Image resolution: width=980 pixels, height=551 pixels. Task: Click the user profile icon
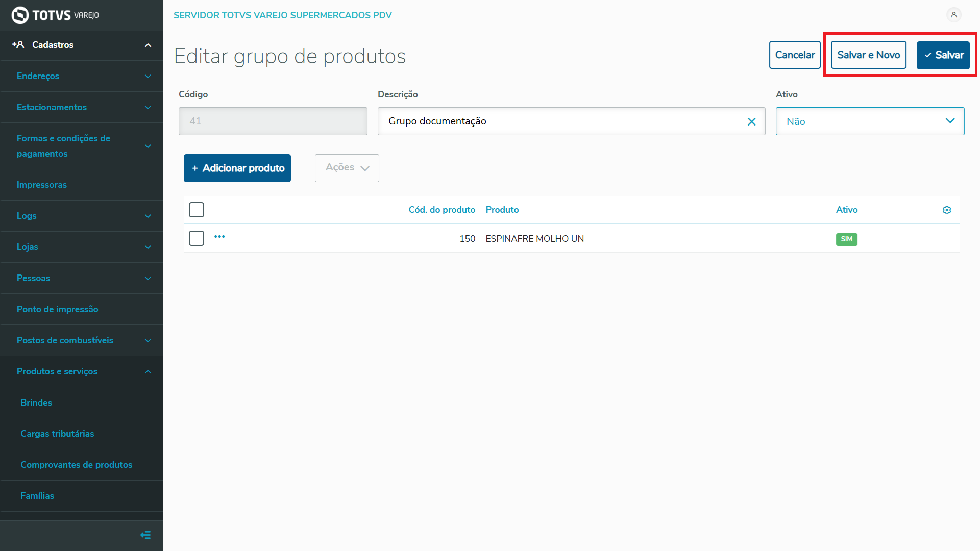(x=953, y=15)
